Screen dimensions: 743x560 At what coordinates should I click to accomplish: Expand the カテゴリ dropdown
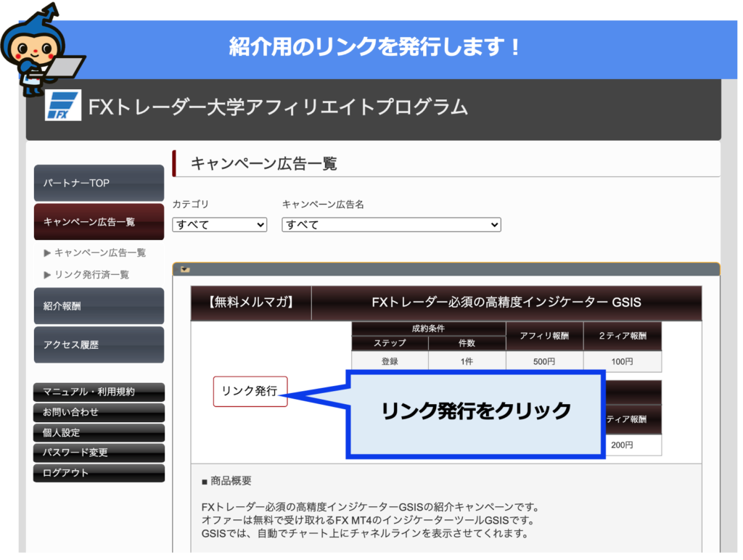220,225
